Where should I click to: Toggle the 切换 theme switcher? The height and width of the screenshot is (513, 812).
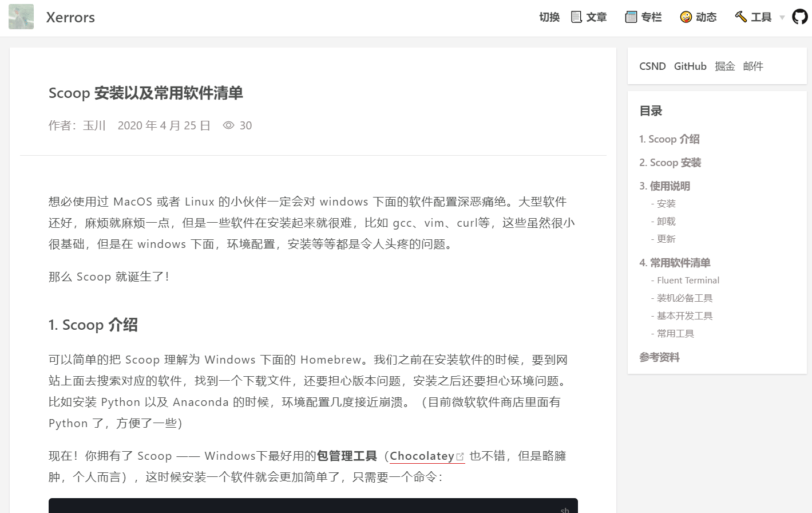pos(549,17)
